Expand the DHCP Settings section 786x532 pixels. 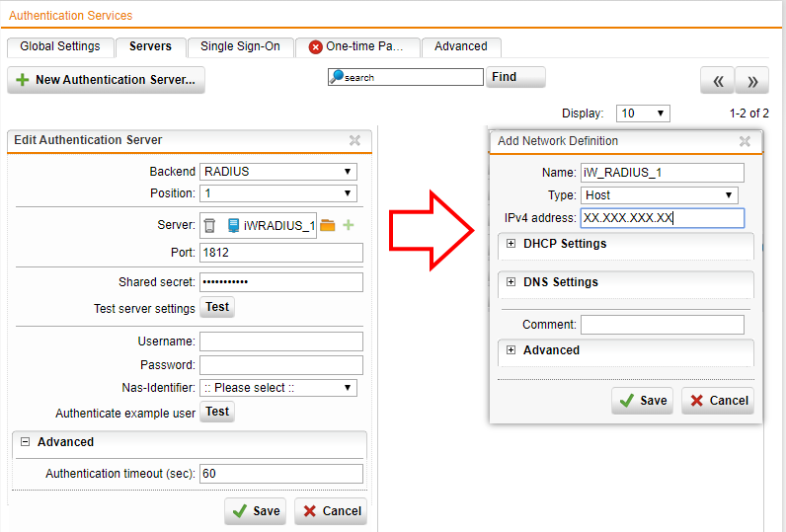(x=511, y=244)
